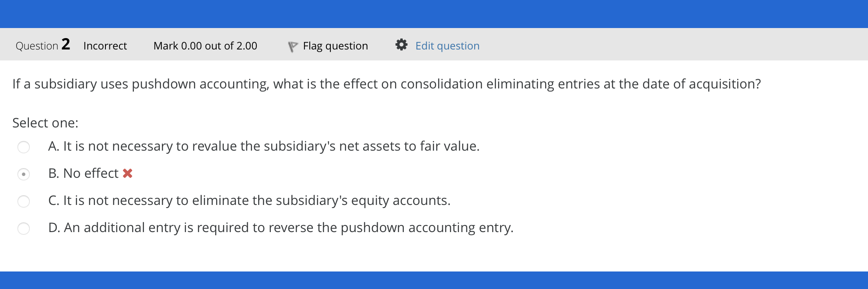
Task: Select answer C radio button
Action: 24,201
